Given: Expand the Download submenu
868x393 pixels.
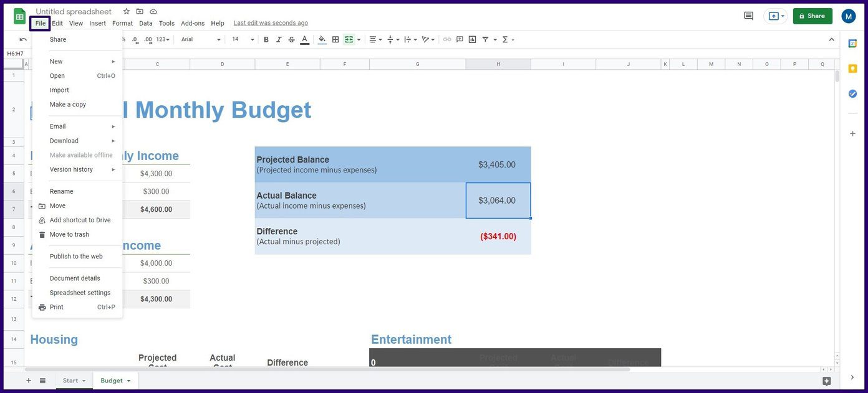Looking at the screenshot, I should coord(77,141).
